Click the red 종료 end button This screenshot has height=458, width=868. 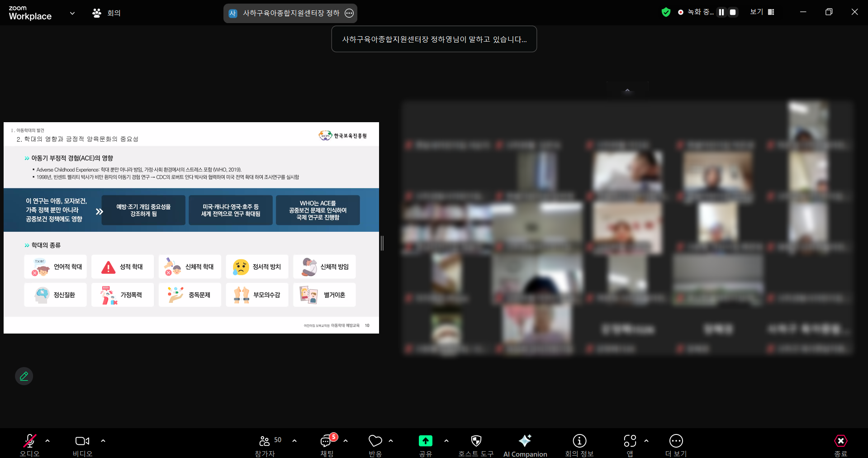click(840, 441)
